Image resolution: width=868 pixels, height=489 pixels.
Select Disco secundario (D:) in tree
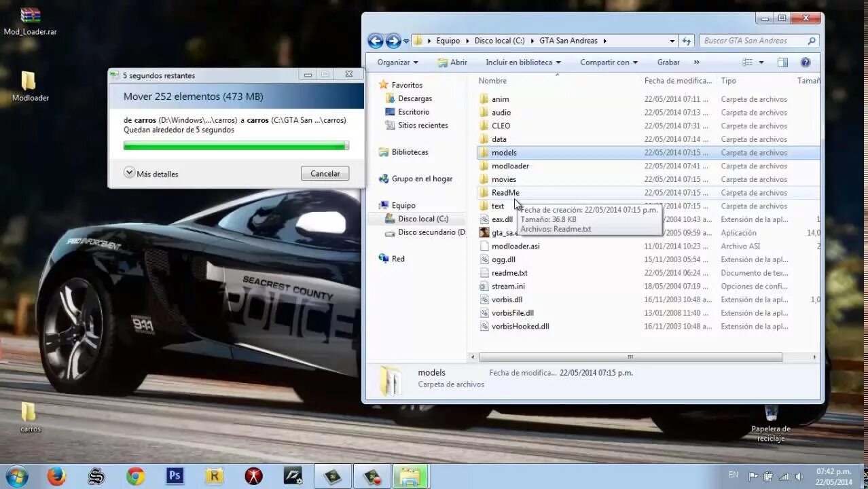click(424, 232)
